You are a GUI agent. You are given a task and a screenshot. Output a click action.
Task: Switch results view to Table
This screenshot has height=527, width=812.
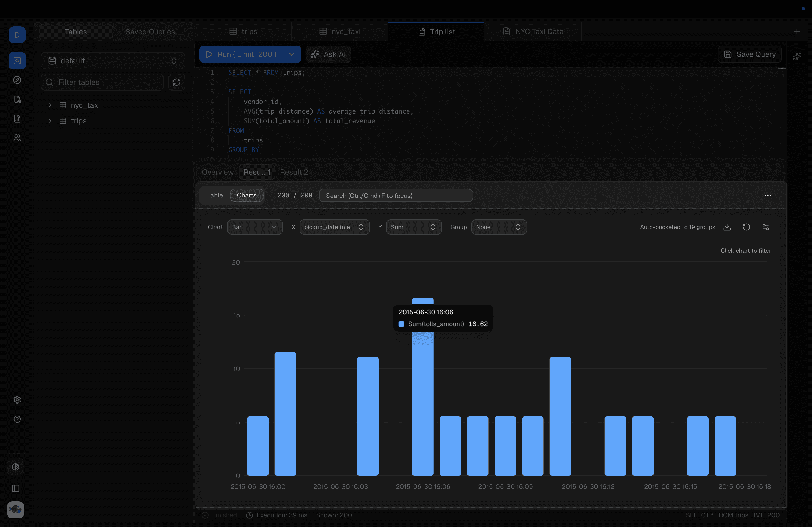(215, 195)
